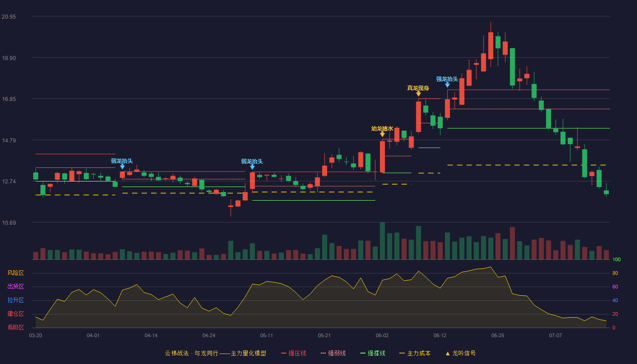Click the 12.74 price axis label
Screen dimensions: 637x364
[x=9, y=182]
